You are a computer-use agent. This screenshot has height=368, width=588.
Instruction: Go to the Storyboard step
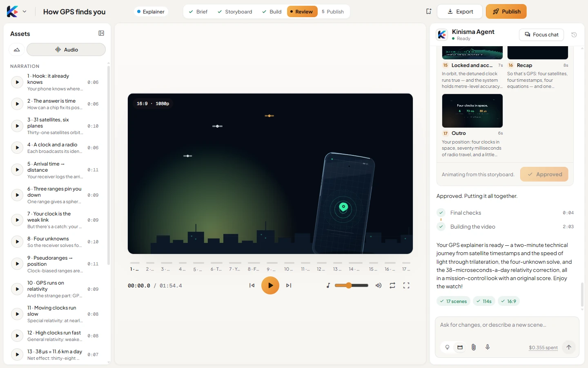pos(235,11)
